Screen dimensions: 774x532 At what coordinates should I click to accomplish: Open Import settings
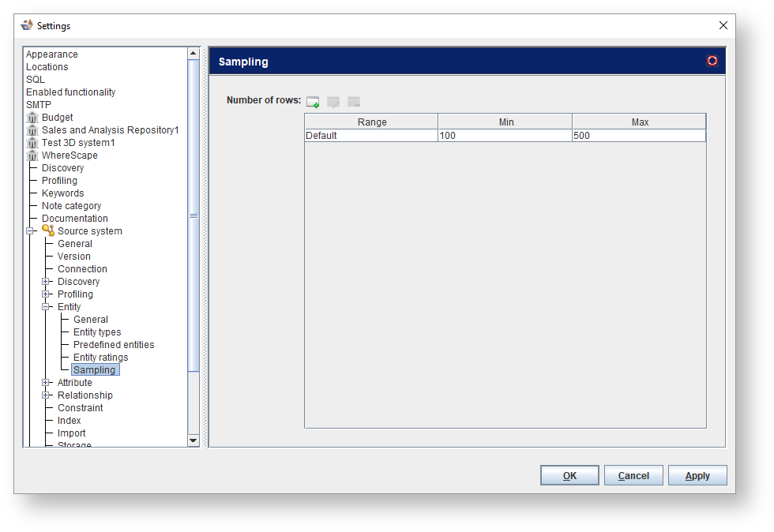72,433
